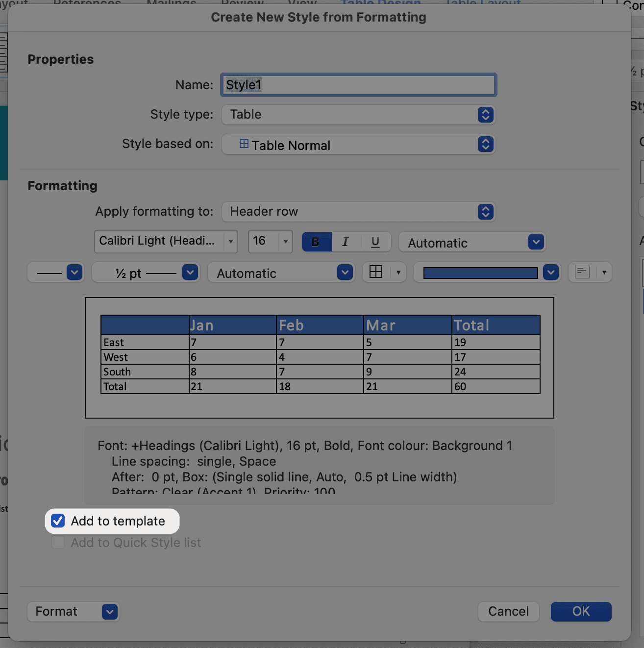The height and width of the screenshot is (648, 644).
Task: Open the font size 16 dropdown
Action: (285, 241)
